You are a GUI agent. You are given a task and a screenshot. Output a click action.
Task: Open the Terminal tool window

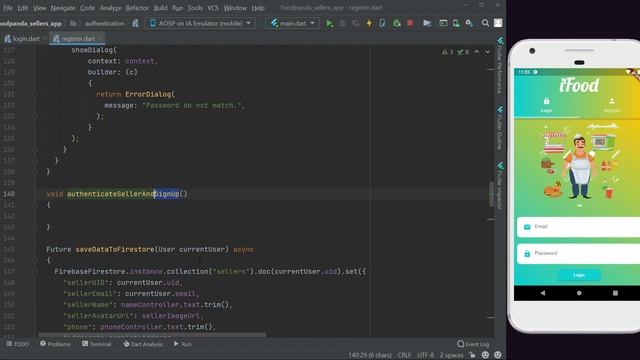pyautogui.click(x=96, y=344)
